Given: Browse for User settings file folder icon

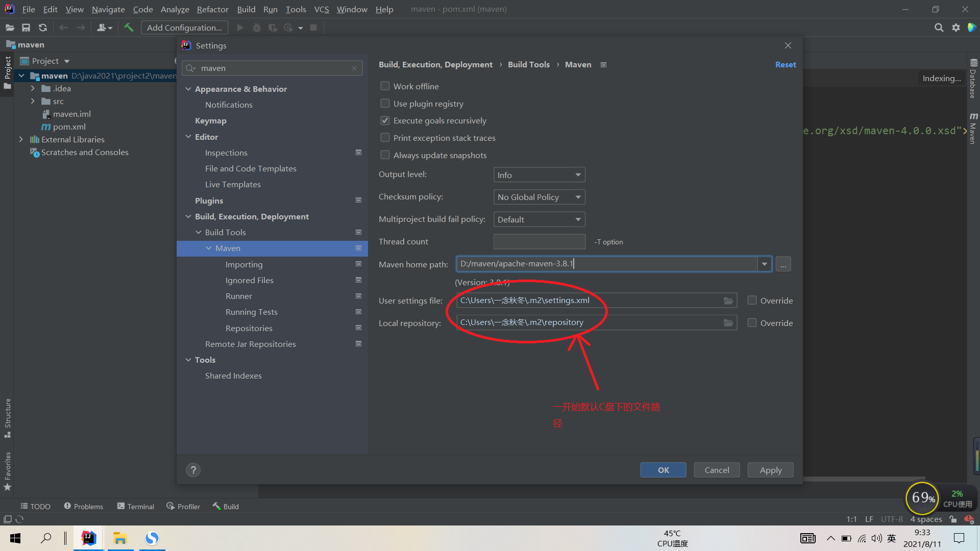Looking at the screenshot, I should tap(728, 300).
